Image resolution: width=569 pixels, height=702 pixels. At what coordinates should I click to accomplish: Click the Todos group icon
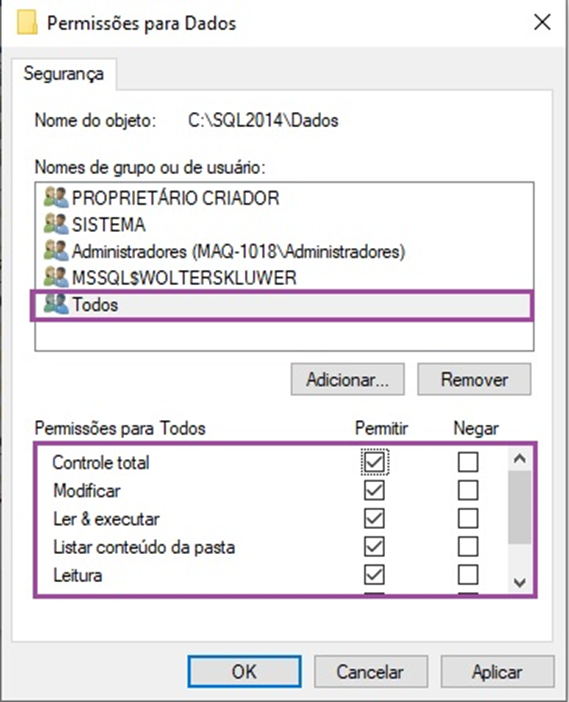coord(56,304)
